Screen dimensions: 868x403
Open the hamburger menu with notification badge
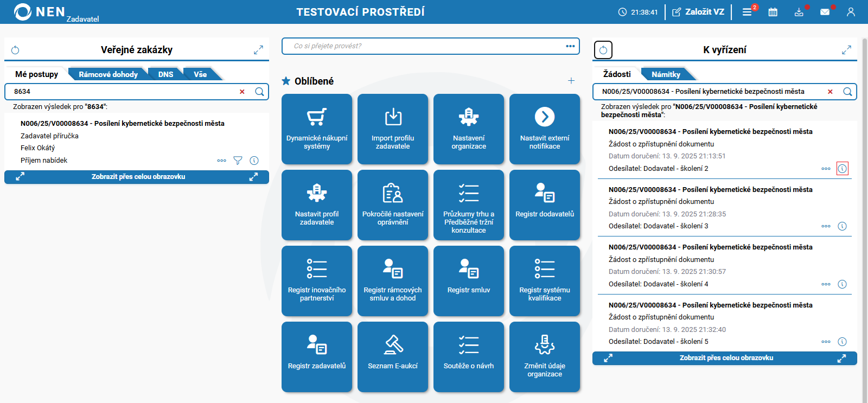[x=747, y=12]
